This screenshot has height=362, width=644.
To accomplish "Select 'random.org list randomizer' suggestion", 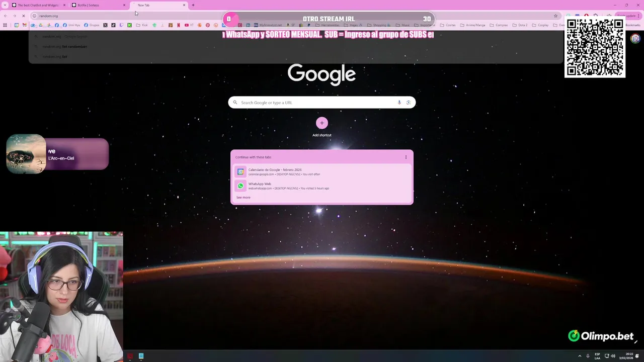I will click(x=296, y=46).
